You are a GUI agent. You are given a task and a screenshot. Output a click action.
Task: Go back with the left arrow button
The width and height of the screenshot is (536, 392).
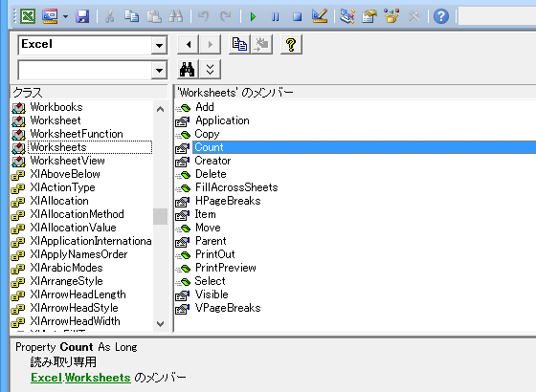tap(188, 44)
